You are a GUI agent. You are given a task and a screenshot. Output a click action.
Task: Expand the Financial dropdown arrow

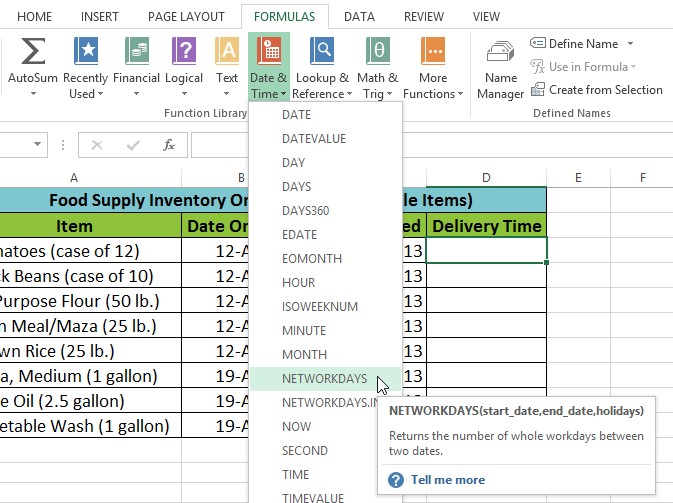(136, 94)
